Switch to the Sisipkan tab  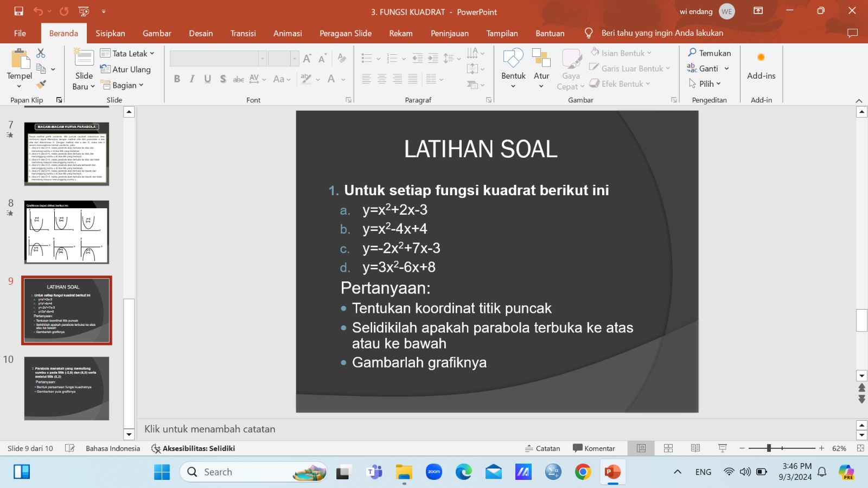[110, 33]
